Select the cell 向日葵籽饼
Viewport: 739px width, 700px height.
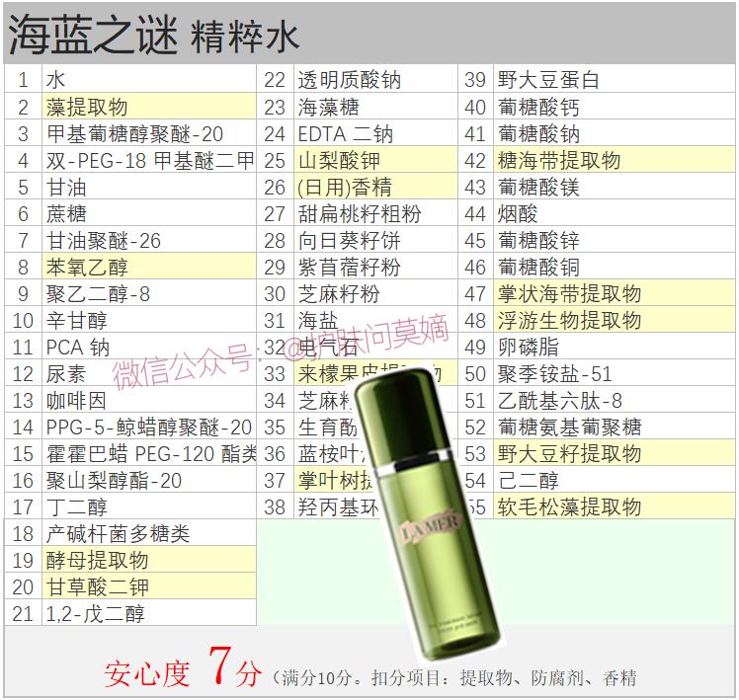(x=375, y=240)
